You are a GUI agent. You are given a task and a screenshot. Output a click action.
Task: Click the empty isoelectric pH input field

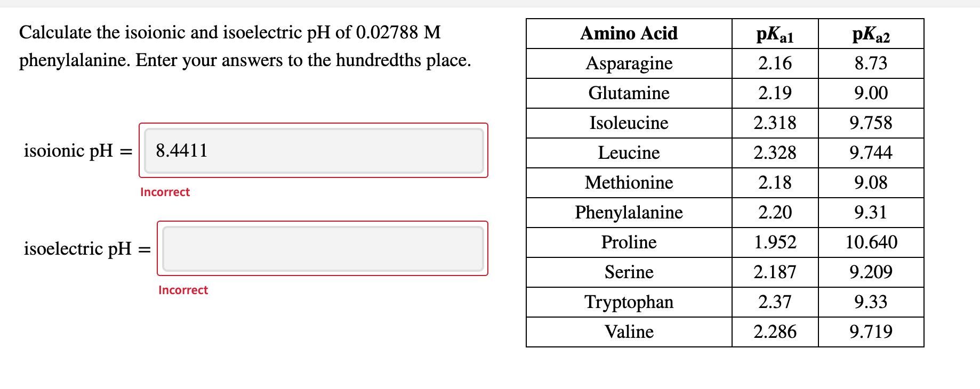click(323, 248)
